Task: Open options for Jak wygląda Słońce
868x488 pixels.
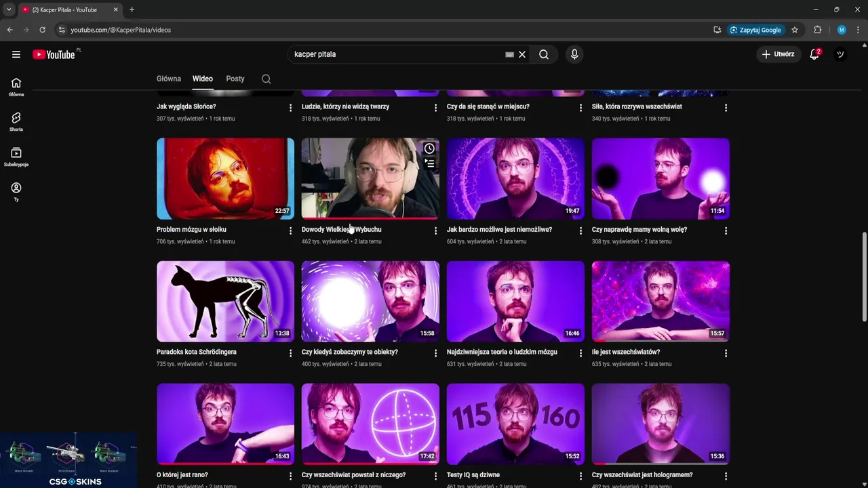Action: (x=290, y=108)
